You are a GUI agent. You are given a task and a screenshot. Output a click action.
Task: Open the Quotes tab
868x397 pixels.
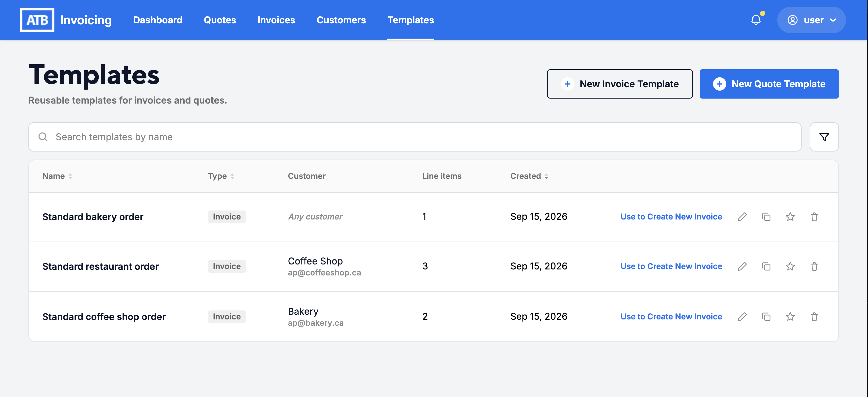pyautogui.click(x=220, y=20)
